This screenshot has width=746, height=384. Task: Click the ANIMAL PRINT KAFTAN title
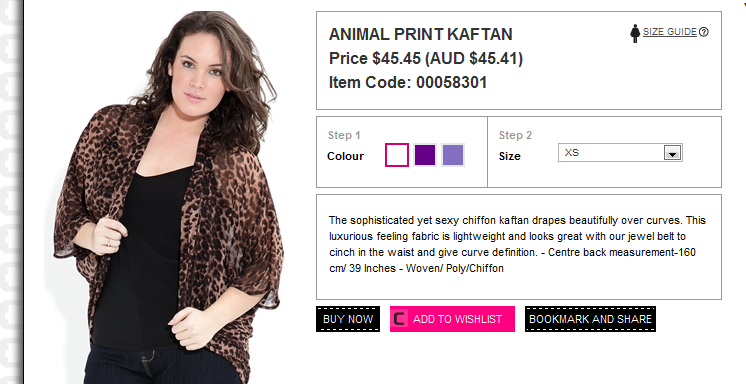(x=421, y=34)
